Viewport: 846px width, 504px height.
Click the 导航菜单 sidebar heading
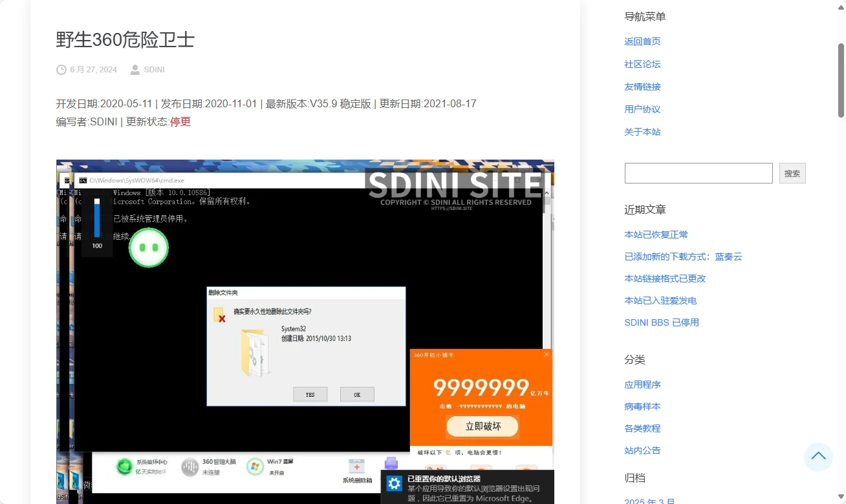(x=645, y=17)
